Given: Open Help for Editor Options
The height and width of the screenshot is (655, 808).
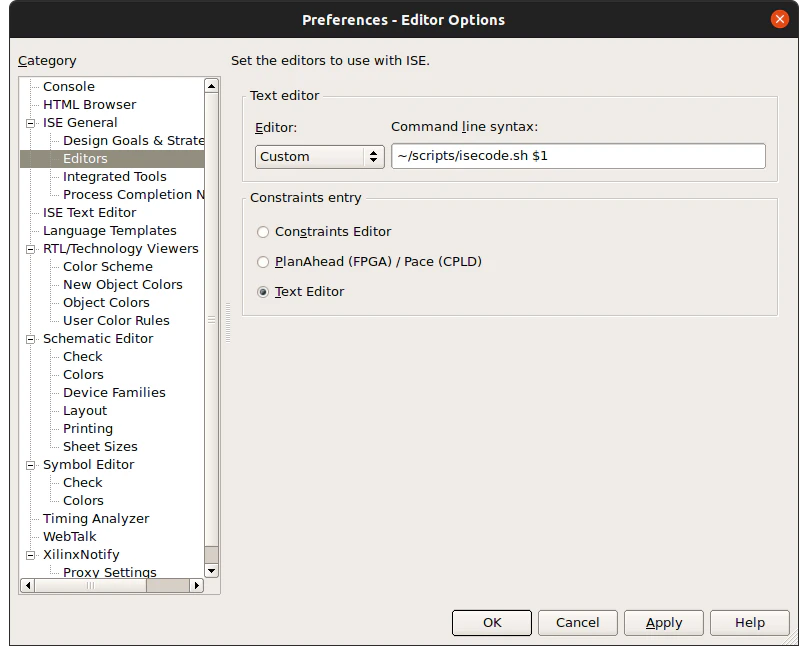Looking at the screenshot, I should 750,623.
